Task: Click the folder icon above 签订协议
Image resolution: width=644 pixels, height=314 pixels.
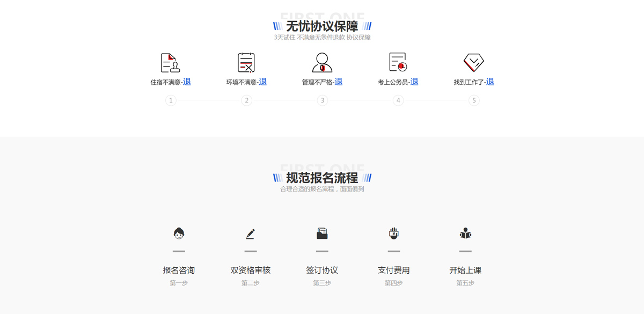Action: pyautogui.click(x=322, y=233)
